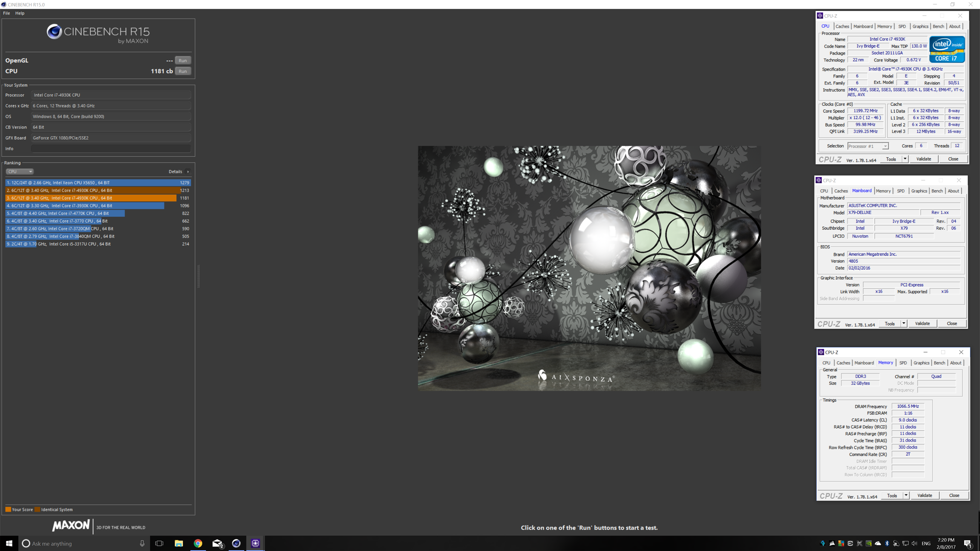Select ranking row 7 Core i7-3720QM
The width and height of the screenshot is (980, 551).
pyautogui.click(x=98, y=229)
